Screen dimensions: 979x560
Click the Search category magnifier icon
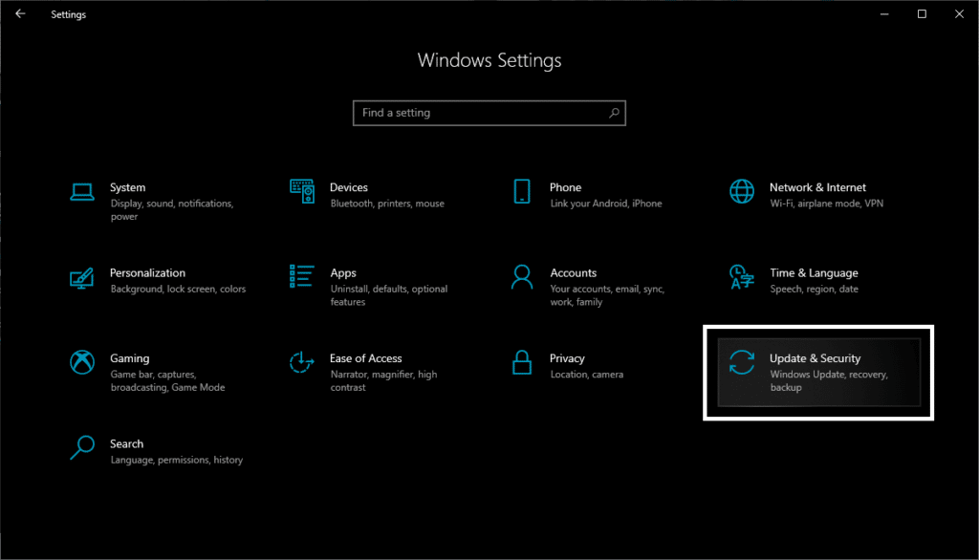tap(82, 447)
